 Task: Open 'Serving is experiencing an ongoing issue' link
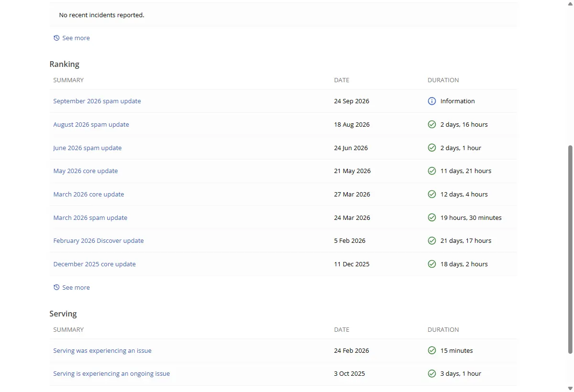click(x=111, y=373)
